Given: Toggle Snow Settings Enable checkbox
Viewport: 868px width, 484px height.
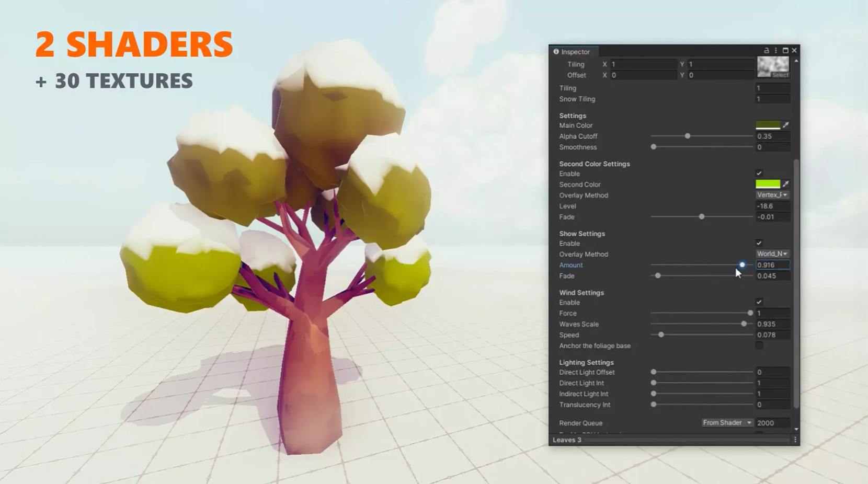Looking at the screenshot, I should pos(759,243).
